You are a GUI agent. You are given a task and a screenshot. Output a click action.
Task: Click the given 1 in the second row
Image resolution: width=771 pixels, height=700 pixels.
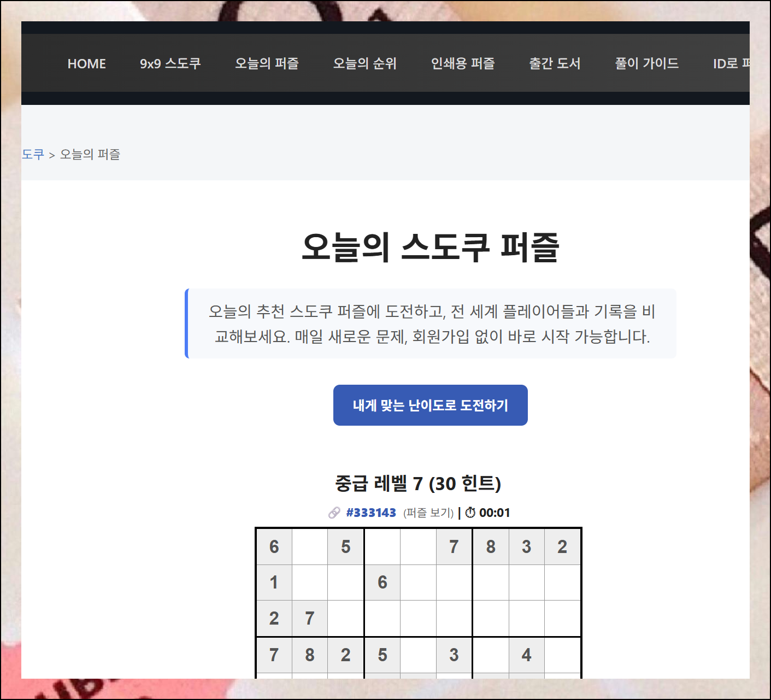[x=274, y=583]
